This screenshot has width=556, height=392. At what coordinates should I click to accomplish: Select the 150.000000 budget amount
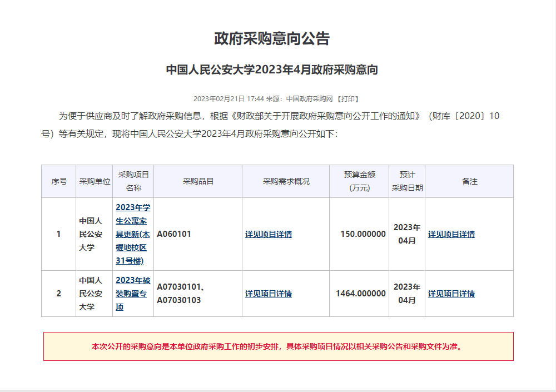(363, 234)
